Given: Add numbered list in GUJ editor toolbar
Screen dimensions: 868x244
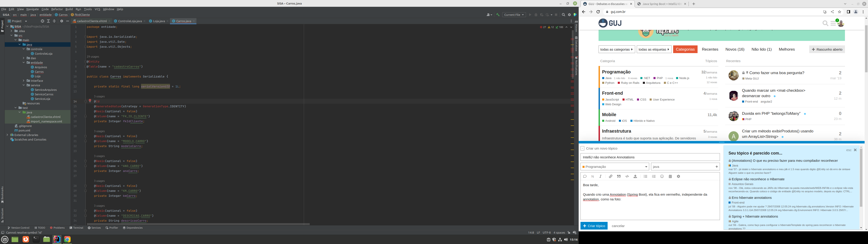Looking at the screenshot, I should (654, 176).
